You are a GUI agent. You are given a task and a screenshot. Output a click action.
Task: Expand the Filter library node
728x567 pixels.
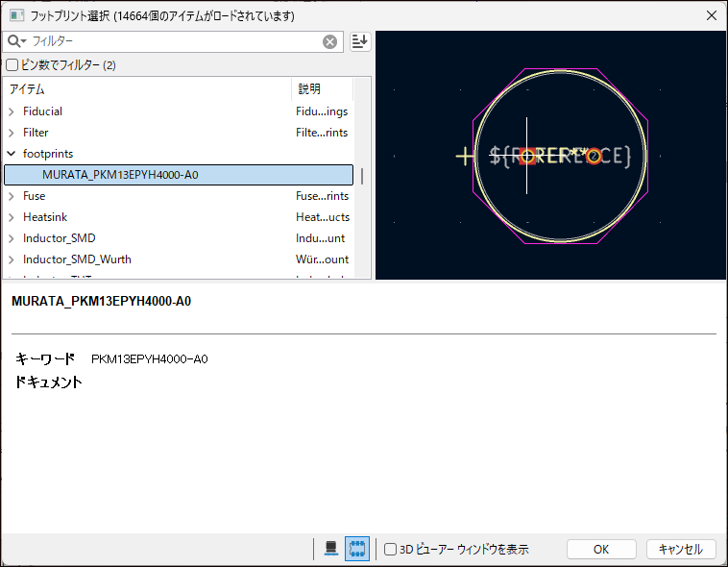pos(12,133)
